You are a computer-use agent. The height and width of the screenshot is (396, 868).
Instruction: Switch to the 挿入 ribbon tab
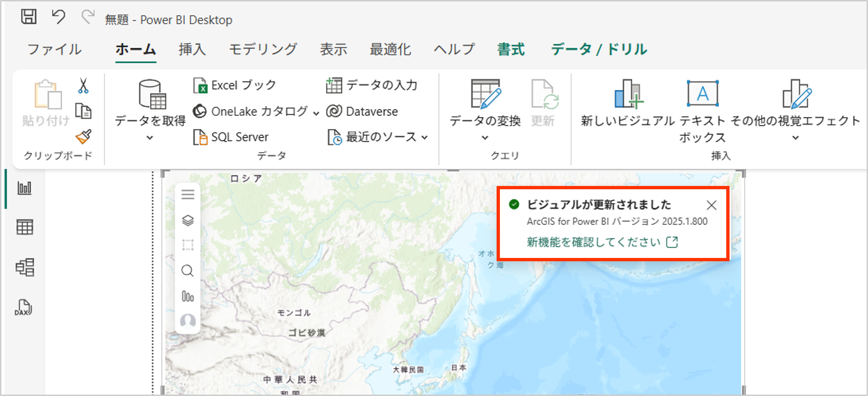pyautogui.click(x=192, y=50)
